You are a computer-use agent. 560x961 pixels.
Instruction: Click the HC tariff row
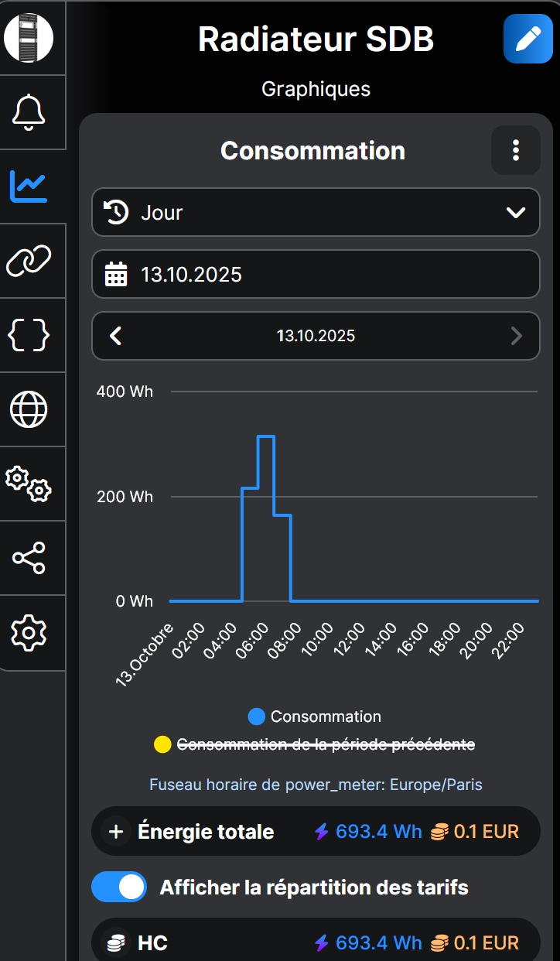[316, 942]
